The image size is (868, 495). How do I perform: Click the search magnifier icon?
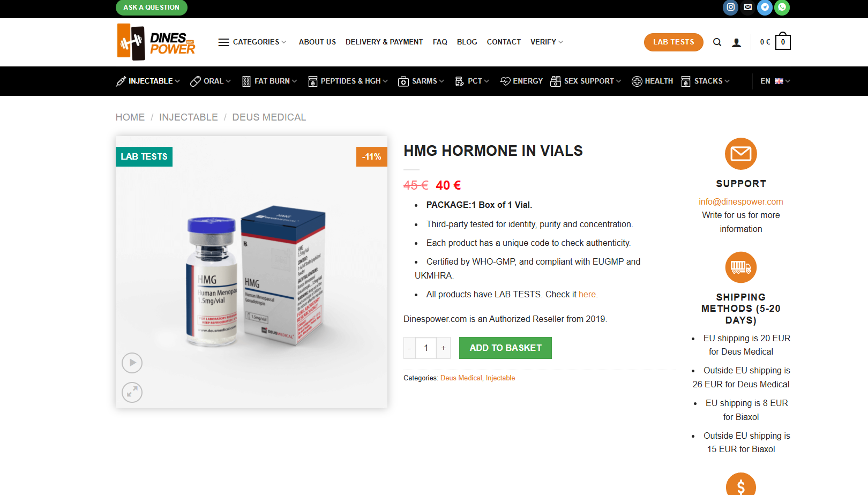pos(717,42)
